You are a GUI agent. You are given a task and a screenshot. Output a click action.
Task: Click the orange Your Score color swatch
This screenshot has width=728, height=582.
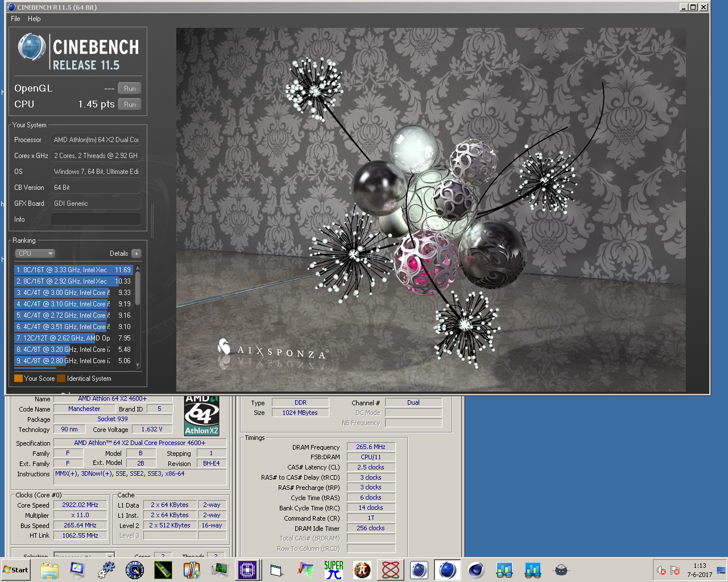pos(18,379)
